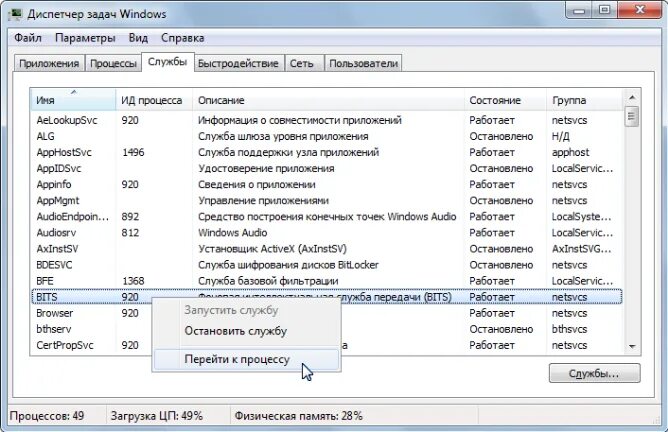This screenshot has width=668, height=432.
Task: Minimize the Task Manager window
Action: (x=579, y=9)
